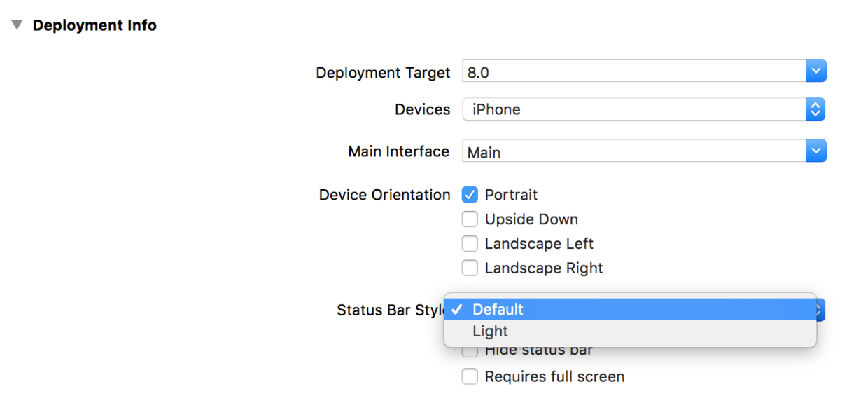Enable the Landscape Left checkbox
The width and height of the screenshot is (868, 396).
tap(470, 244)
